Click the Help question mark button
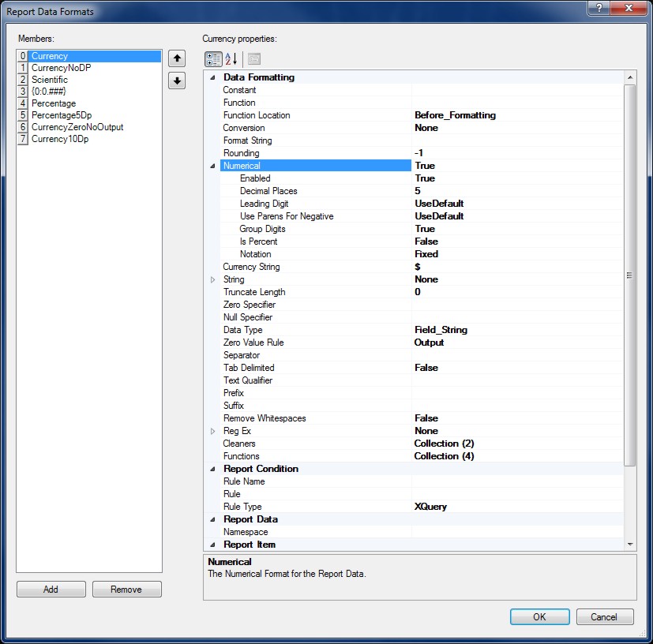Viewport: 653px width, 644px height. [599, 8]
